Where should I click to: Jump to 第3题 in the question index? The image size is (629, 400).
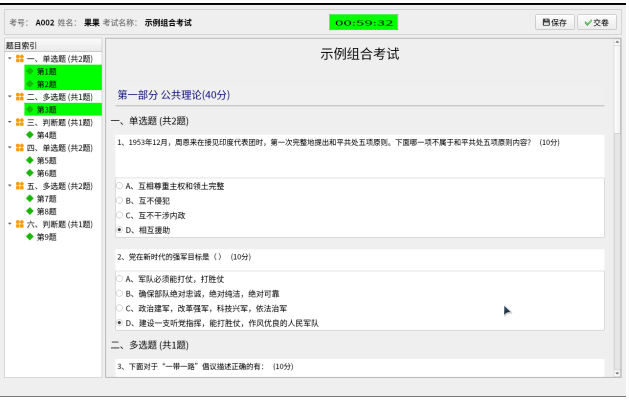coord(46,110)
